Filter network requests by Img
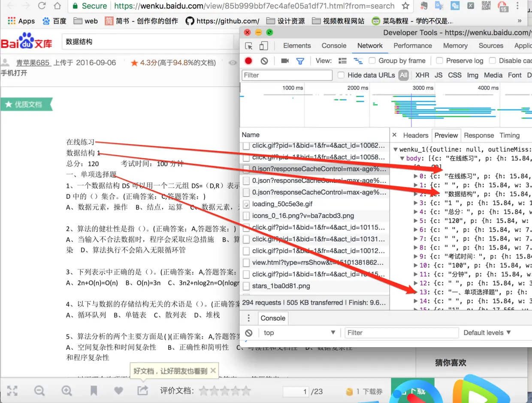This screenshot has width=532, height=403. pyautogui.click(x=473, y=75)
